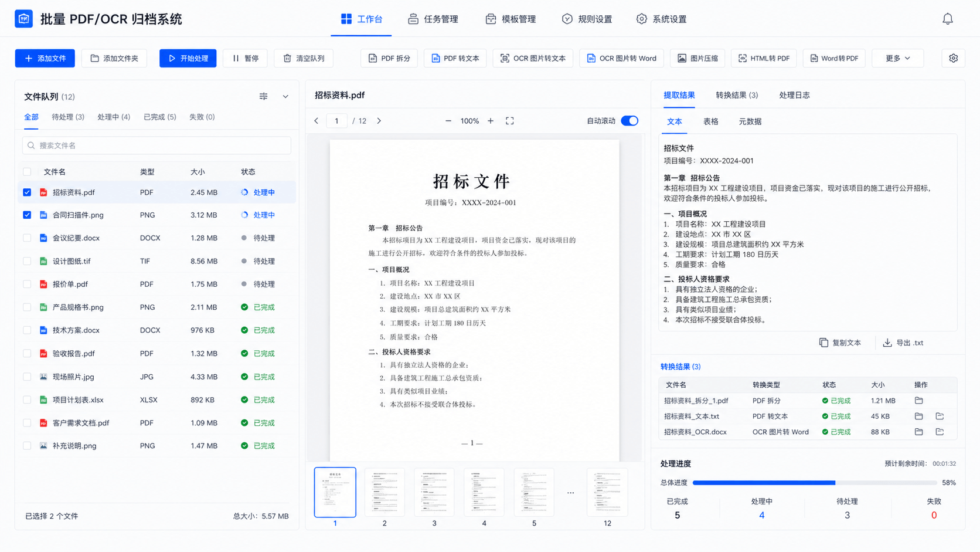Image resolution: width=980 pixels, height=552 pixels.
Task: Start processing with 开始处理
Action: click(x=188, y=58)
